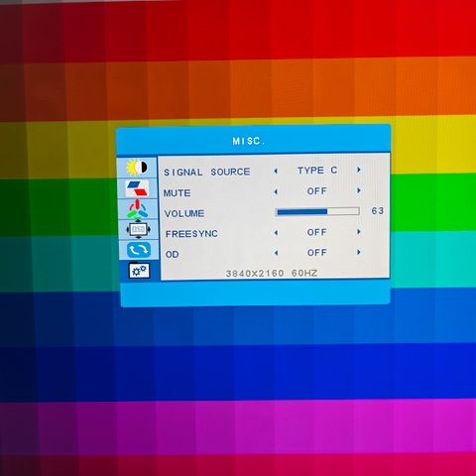Click the volume slider bar
This screenshot has height=476, width=476.
point(317,211)
